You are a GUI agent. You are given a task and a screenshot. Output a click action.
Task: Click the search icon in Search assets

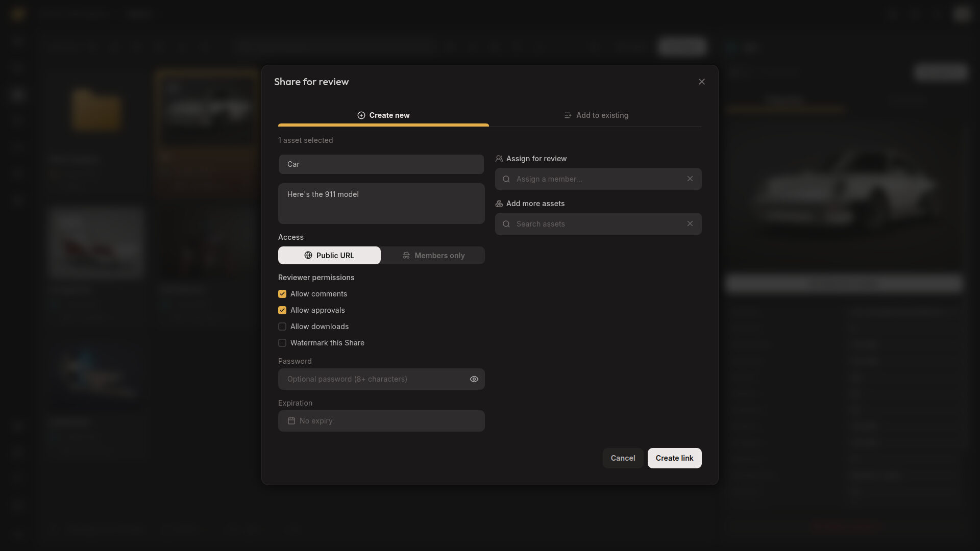click(506, 224)
